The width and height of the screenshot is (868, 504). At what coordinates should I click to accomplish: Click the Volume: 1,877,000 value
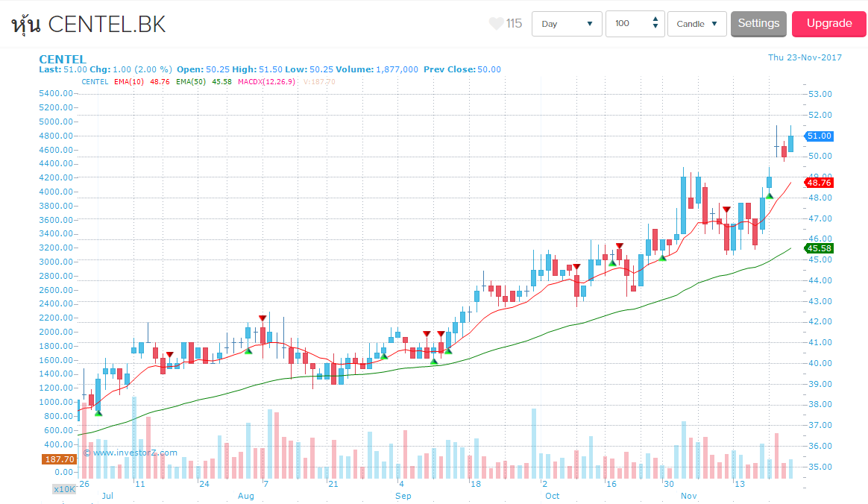coord(377,69)
